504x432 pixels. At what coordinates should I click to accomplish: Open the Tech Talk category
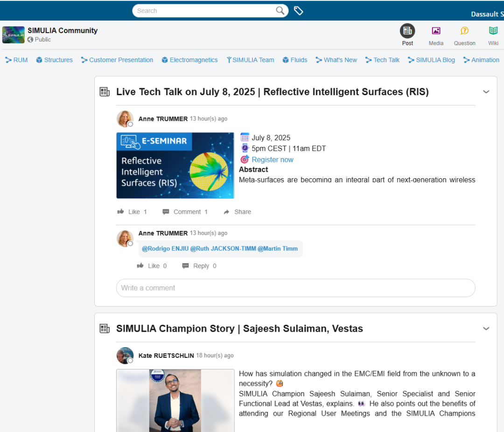point(383,60)
